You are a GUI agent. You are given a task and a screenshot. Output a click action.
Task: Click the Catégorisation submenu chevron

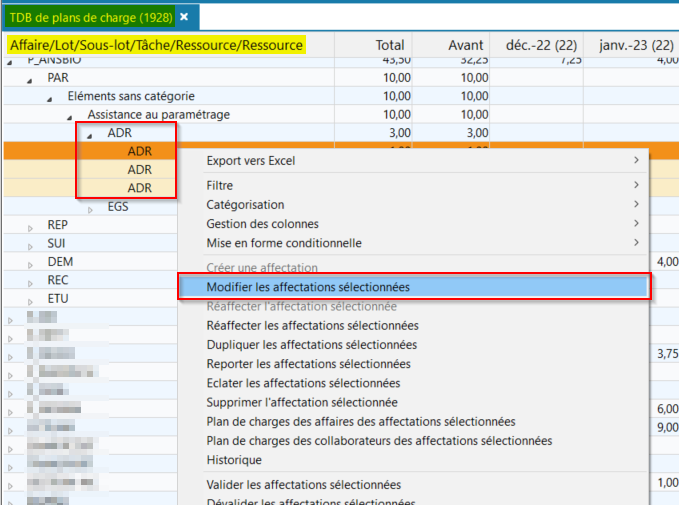click(636, 204)
